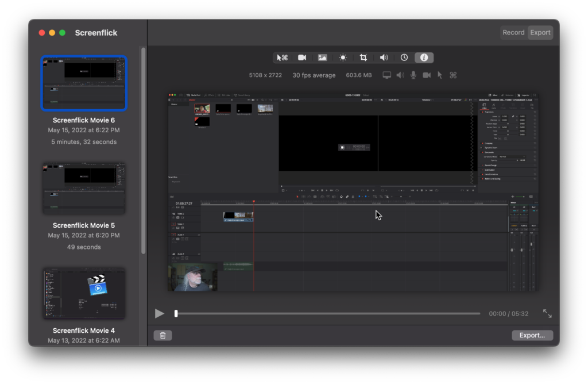588x384 pixels.
Task: Click the "5 minutes, 32 seconds" duration
Action: (x=84, y=142)
